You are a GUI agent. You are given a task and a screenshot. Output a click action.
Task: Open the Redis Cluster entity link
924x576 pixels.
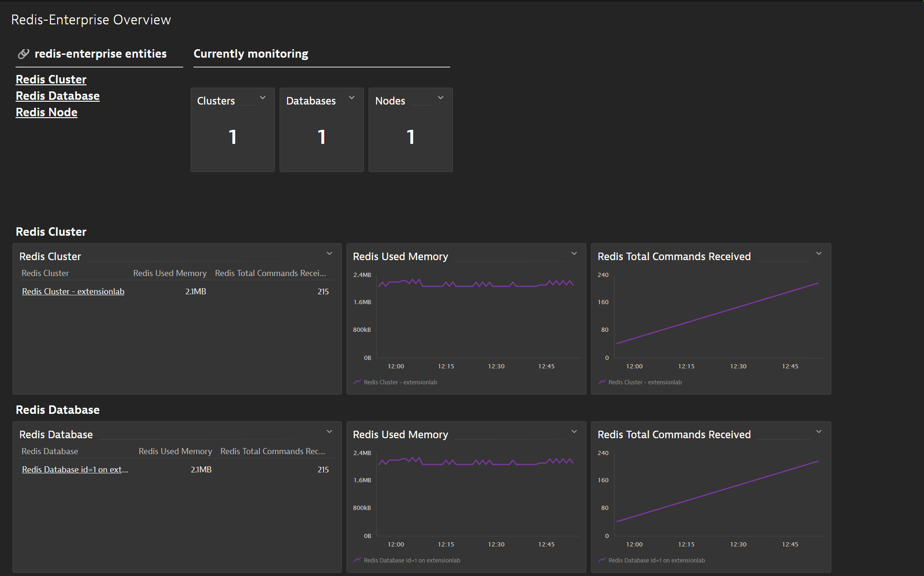[x=51, y=79]
